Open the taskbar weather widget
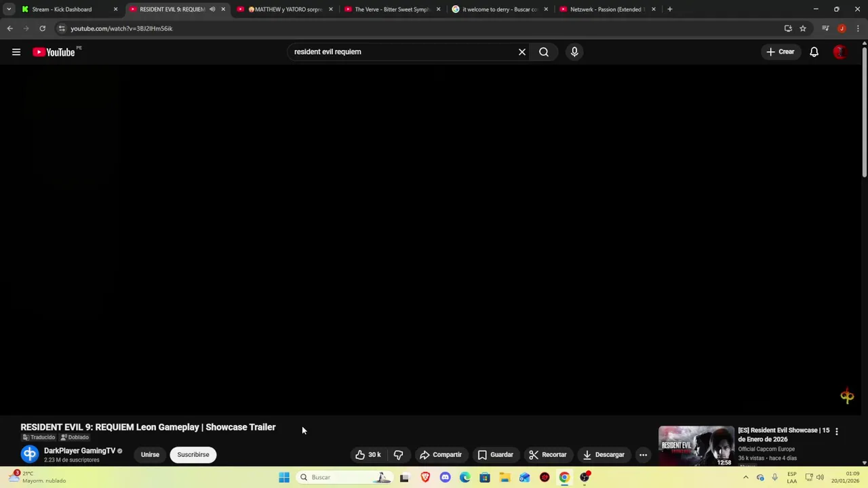 coord(39,477)
